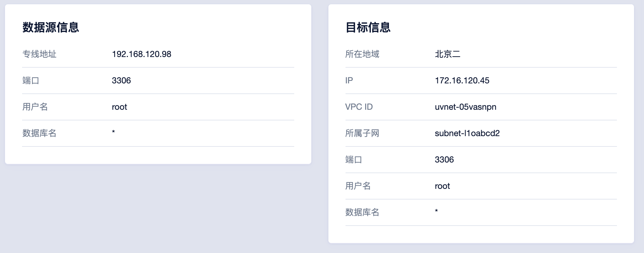Click the target 端口 value 3306

click(x=444, y=160)
